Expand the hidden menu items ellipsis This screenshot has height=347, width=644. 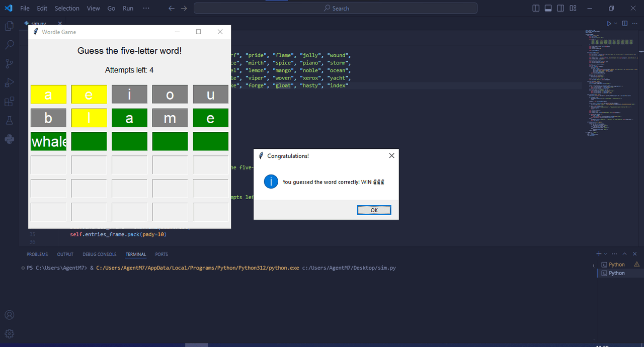pos(146,8)
